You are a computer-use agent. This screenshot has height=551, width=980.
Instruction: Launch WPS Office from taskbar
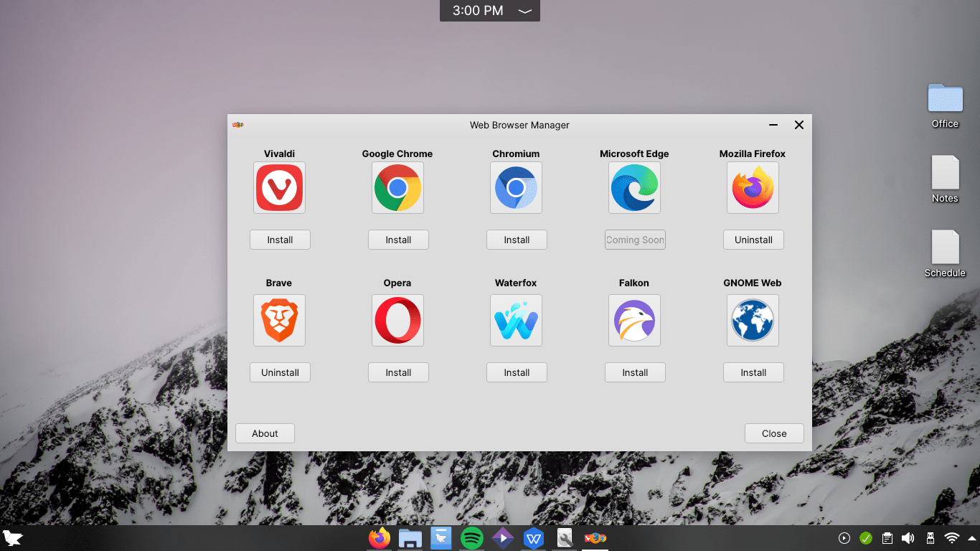coord(534,538)
